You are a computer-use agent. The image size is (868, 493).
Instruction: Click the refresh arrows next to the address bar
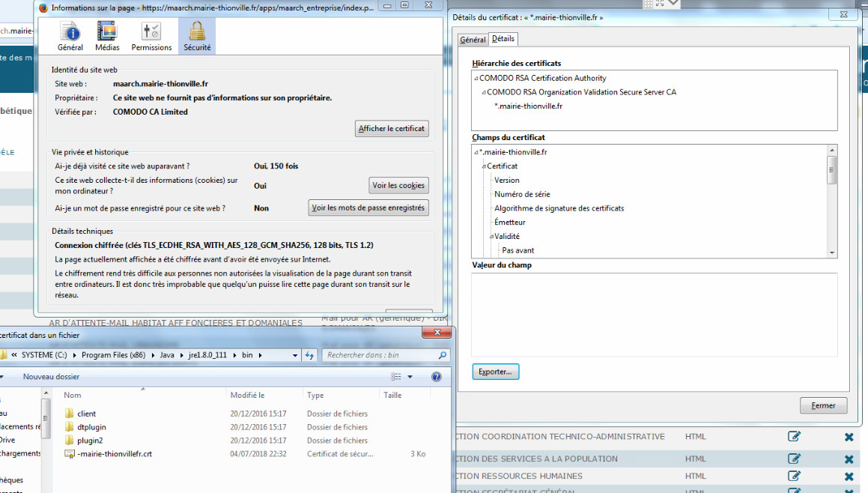coord(309,354)
